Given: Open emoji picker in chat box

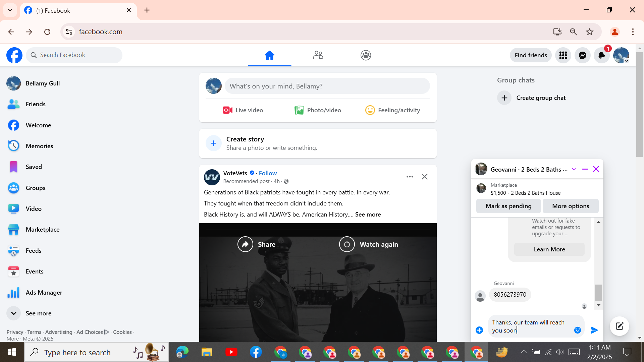Looking at the screenshot, I should click(x=577, y=330).
